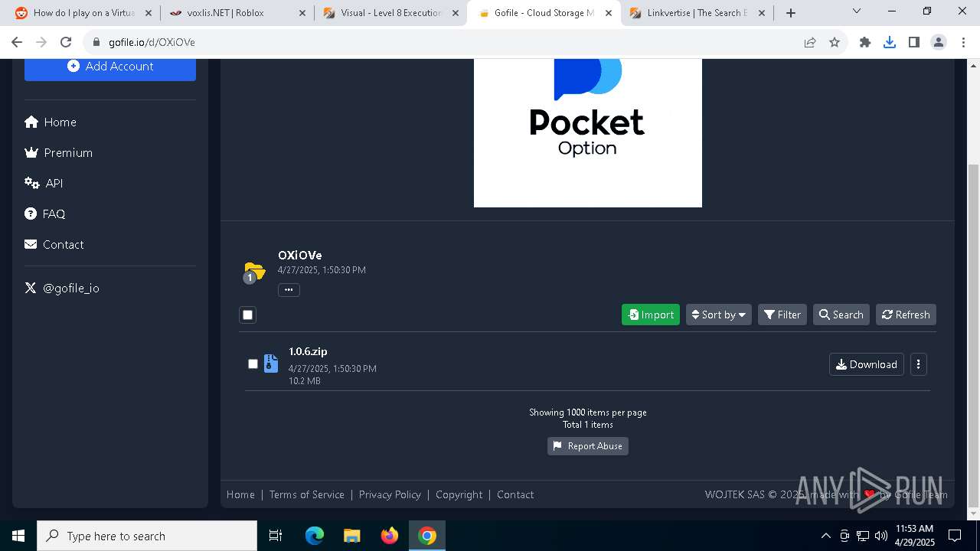
Task: View site information lock icon
Action: click(x=96, y=42)
